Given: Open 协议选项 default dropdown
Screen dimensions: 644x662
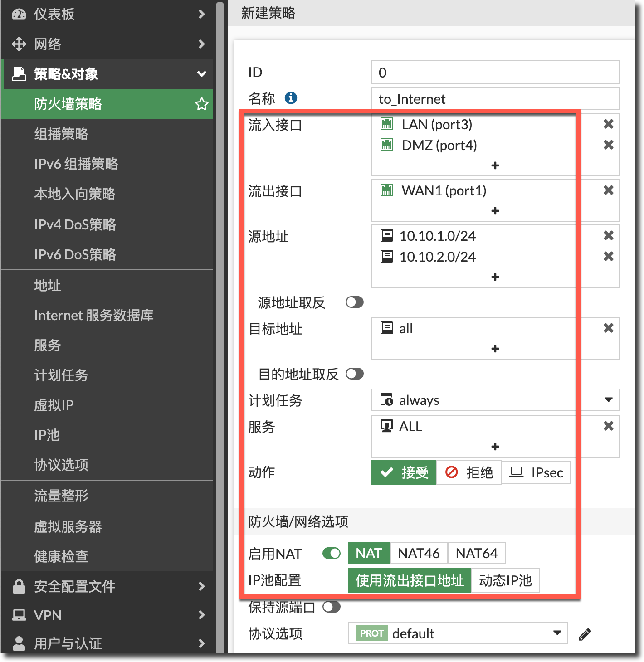Looking at the screenshot, I should [x=557, y=633].
